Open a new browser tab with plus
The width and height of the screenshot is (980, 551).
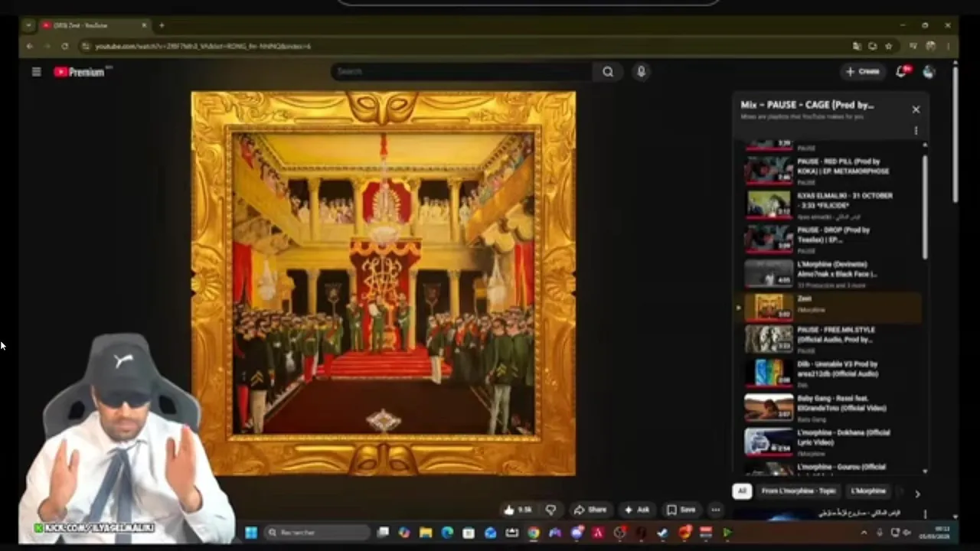(162, 25)
